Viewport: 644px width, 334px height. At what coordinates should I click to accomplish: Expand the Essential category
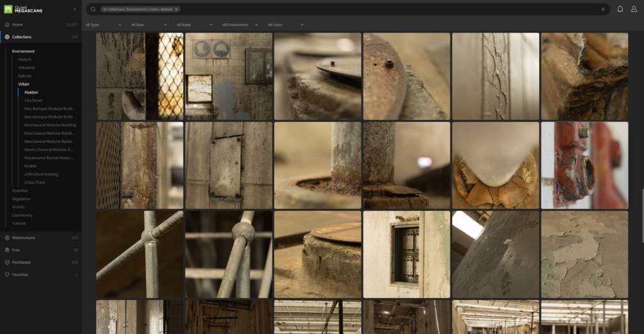[19, 191]
